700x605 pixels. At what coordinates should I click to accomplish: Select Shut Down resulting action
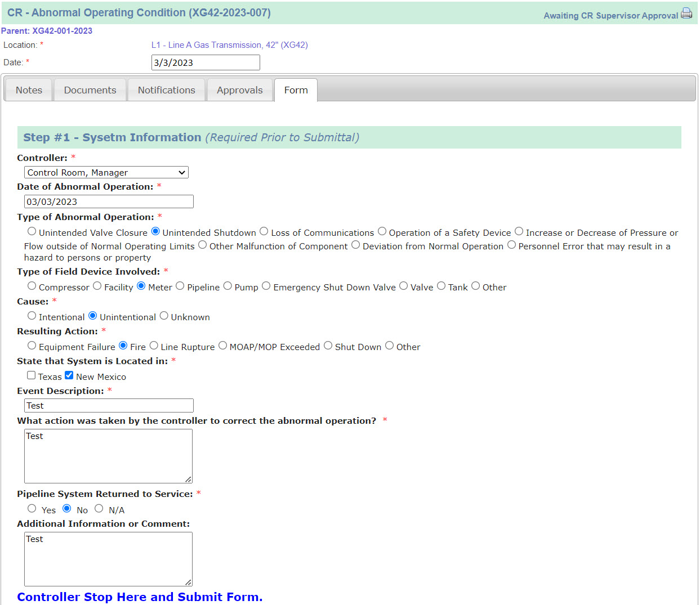tap(328, 346)
